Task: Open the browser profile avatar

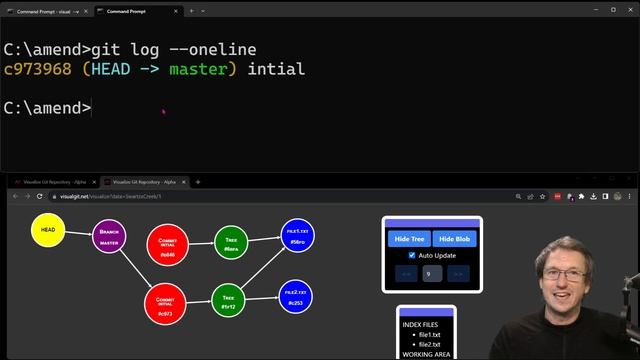Action: click(x=618, y=197)
